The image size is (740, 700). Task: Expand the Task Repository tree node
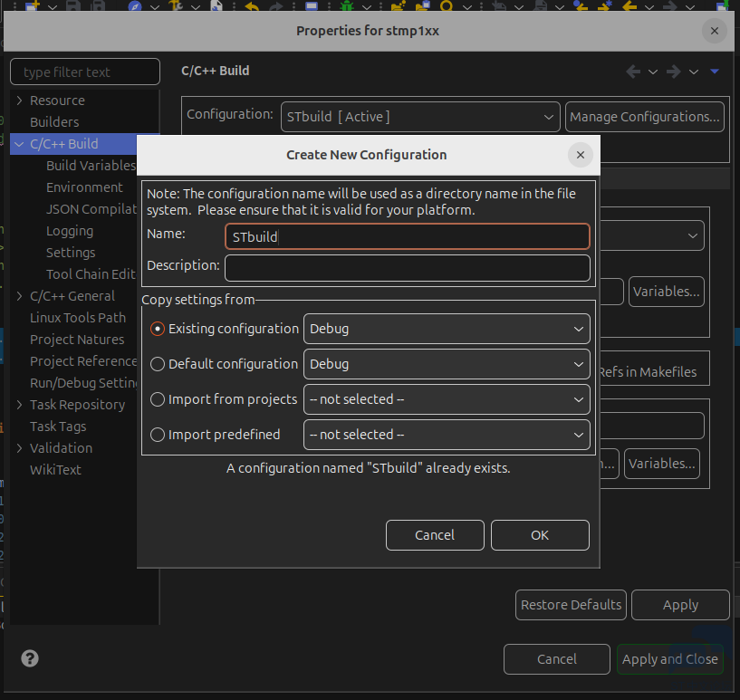pyautogui.click(x=19, y=405)
